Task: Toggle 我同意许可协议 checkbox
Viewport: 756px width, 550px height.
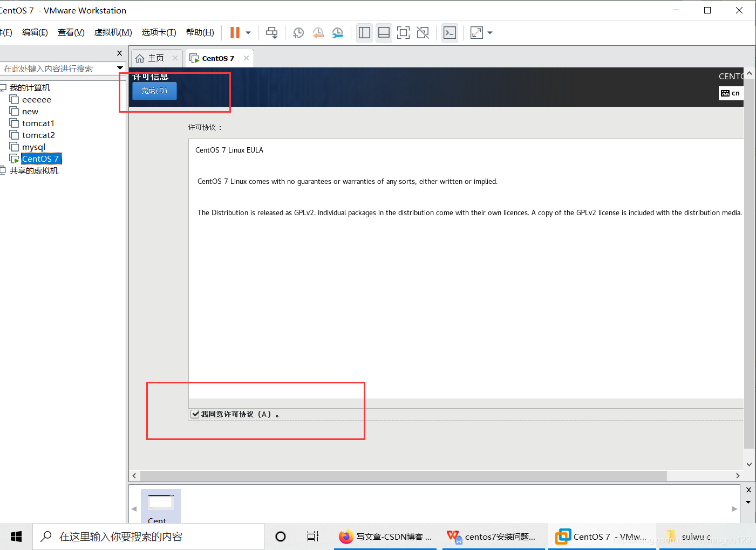Action: coord(195,414)
